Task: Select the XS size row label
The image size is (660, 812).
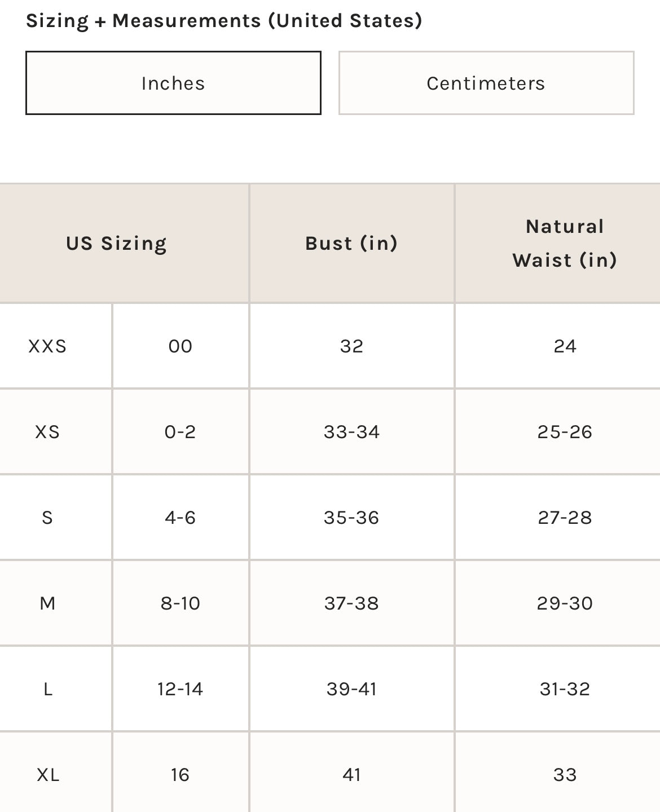Action: click(x=47, y=431)
